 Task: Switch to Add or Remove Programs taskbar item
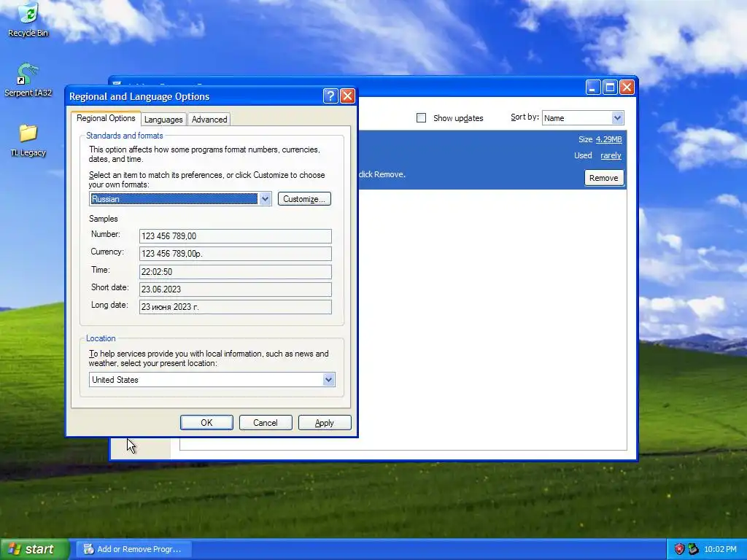coord(134,549)
